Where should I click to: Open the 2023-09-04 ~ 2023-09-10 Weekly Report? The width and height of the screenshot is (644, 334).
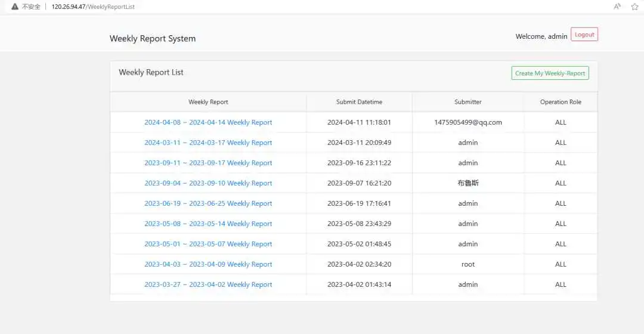pyautogui.click(x=208, y=183)
